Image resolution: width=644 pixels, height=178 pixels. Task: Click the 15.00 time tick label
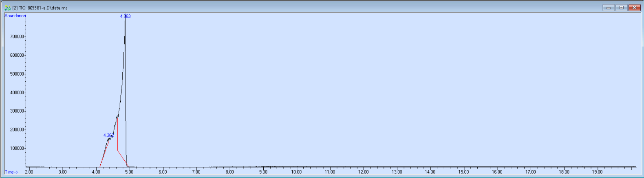coord(463,172)
